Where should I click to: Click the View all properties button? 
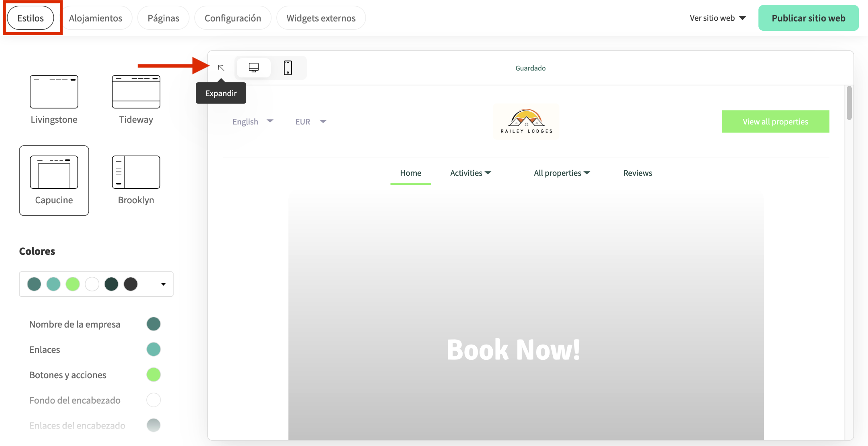tap(775, 121)
